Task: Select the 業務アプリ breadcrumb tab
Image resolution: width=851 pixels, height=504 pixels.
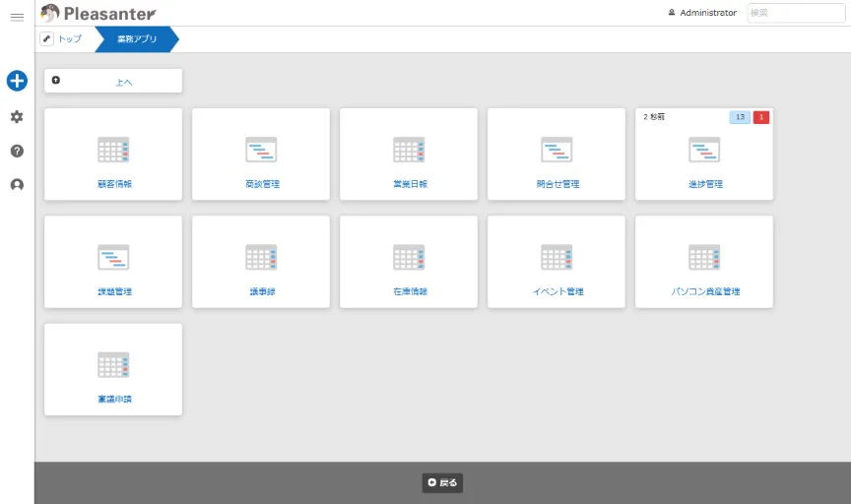Action: (137, 39)
